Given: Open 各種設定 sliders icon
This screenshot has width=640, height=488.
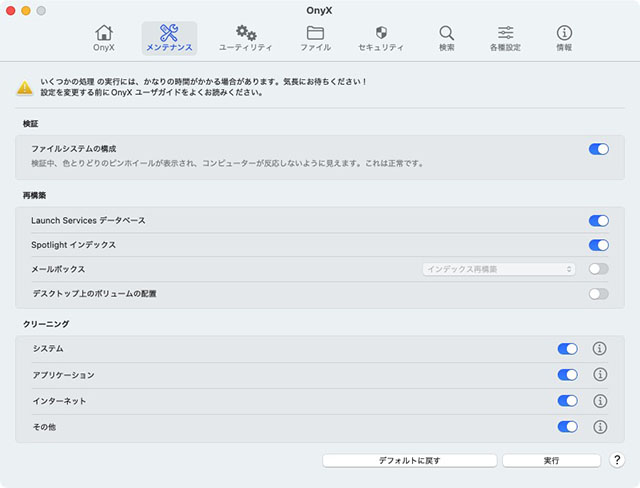Looking at the screenshot, I should [505, 34].
